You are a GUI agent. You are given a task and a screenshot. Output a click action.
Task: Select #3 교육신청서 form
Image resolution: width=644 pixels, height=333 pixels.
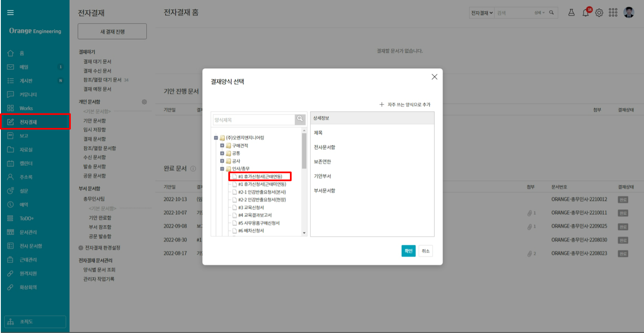(x=251, y=208)
